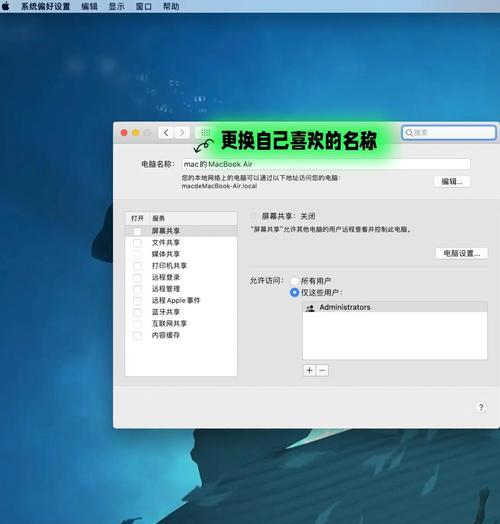
Task: Select the 远程 Apple 事件 service row
Action: click(181, 300)
